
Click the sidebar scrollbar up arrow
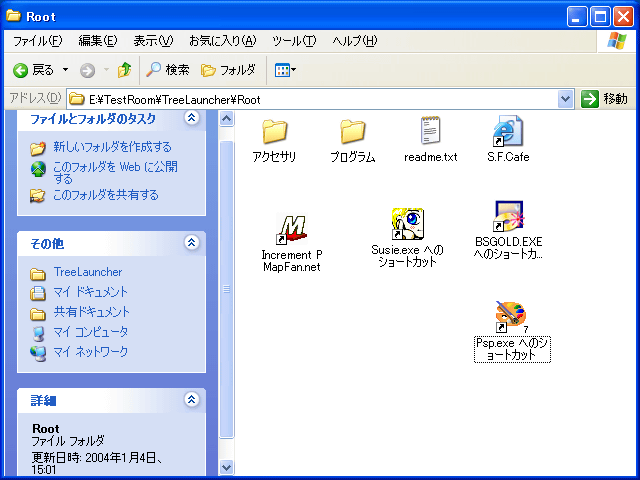pyautogui.click(x=227, y=119)
